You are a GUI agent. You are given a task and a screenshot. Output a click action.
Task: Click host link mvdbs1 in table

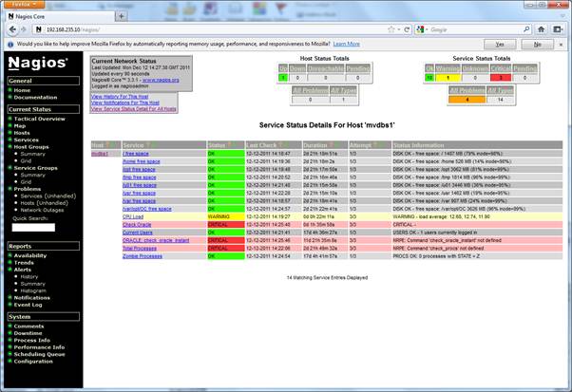point(100,154)
